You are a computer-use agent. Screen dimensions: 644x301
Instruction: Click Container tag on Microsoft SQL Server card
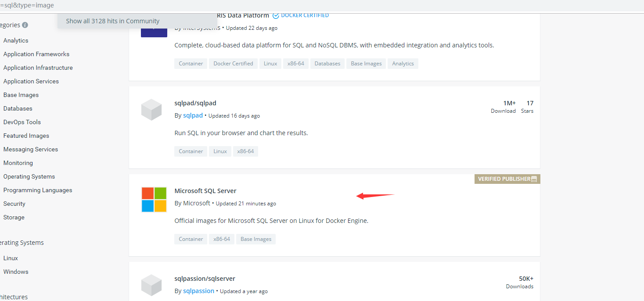(x=191, y=239)
